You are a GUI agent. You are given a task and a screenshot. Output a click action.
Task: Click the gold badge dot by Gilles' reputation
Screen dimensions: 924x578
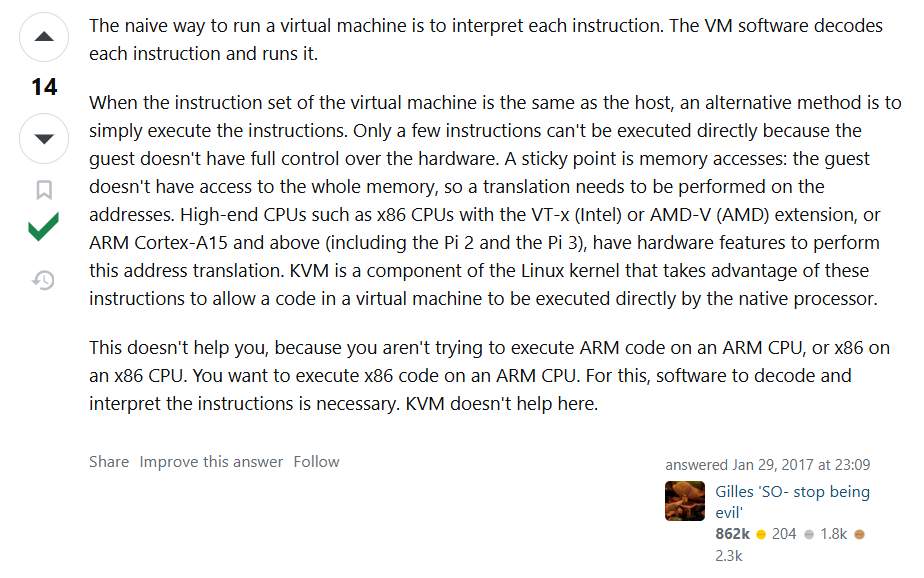click(760, 533)
